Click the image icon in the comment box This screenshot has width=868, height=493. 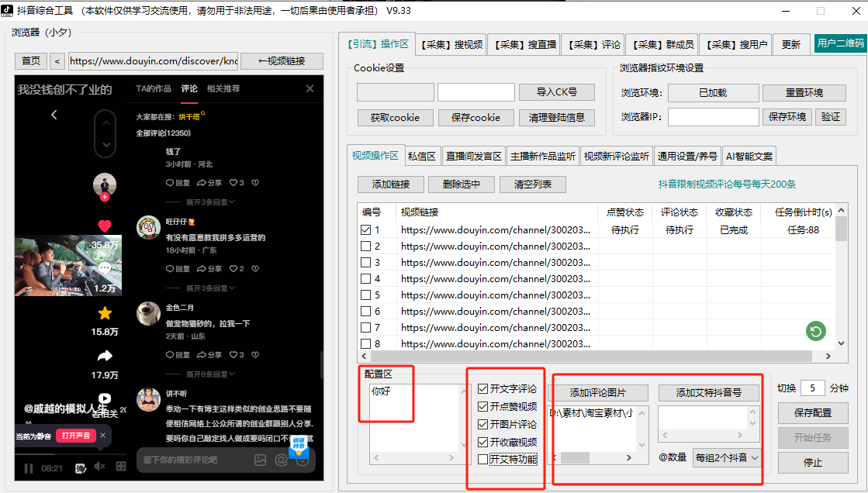tap(261, 460)
